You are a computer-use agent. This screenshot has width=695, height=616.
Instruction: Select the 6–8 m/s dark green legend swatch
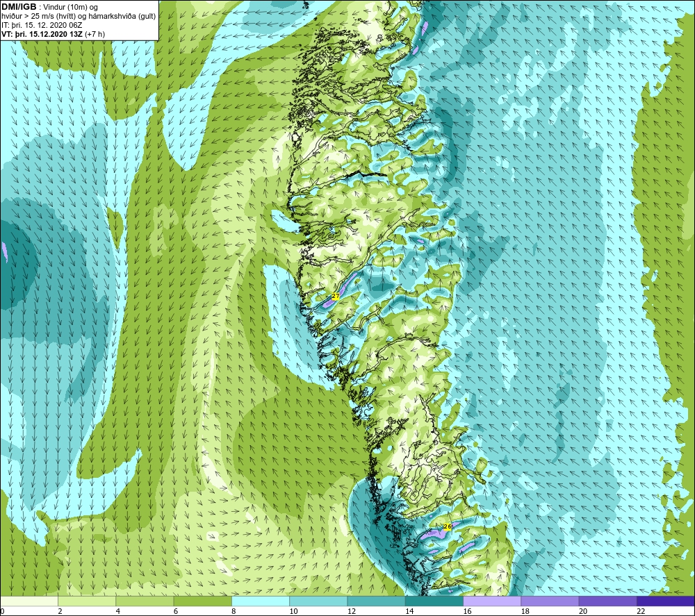click(202, 601)
